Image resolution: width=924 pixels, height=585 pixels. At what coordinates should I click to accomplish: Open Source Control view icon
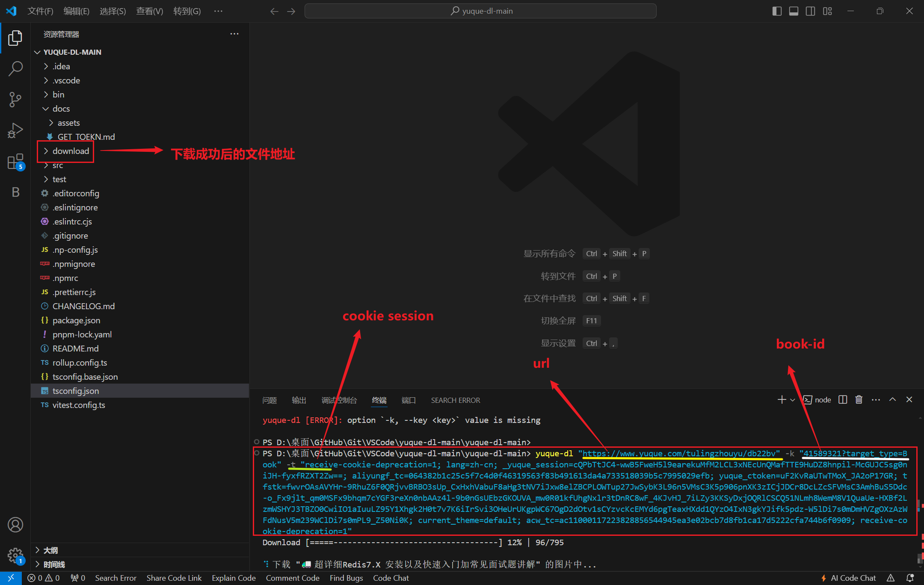[15, 99]
